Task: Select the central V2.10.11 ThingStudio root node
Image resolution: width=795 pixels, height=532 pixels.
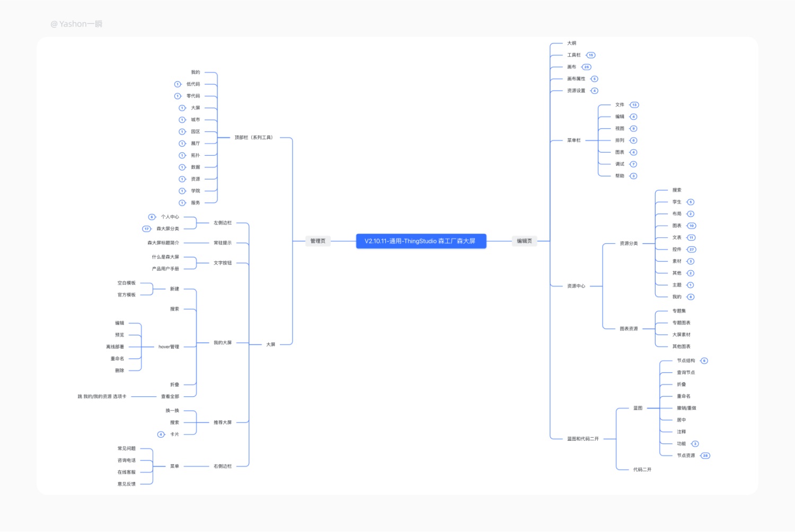Action: click(x=421, y=241)
